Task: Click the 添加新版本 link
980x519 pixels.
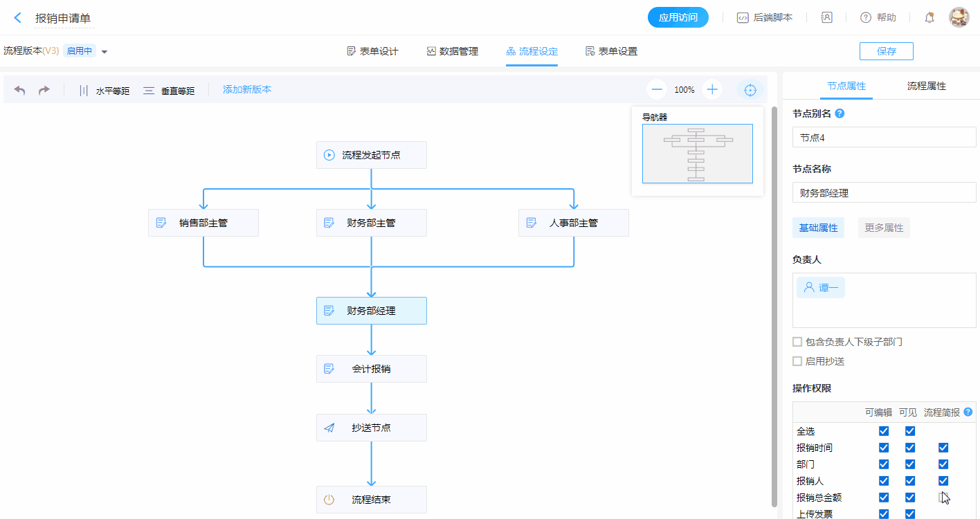Action: click(x=247, y=89)
